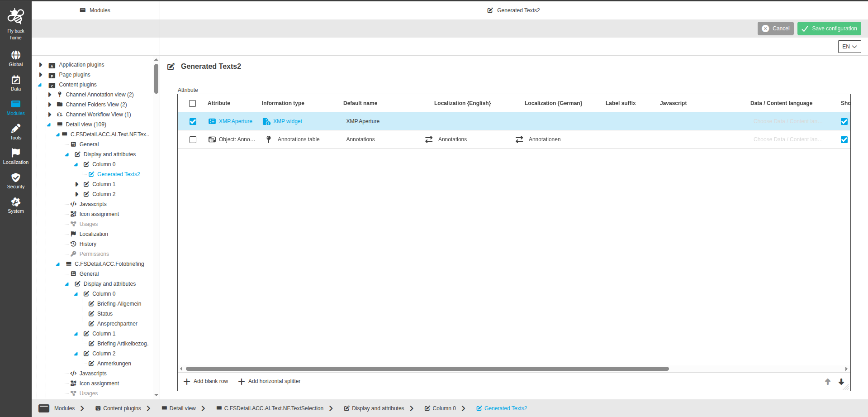Open the Localization flag section
Image resolution: width=868 pixels, height=417 pixels.
click(15, 157)
